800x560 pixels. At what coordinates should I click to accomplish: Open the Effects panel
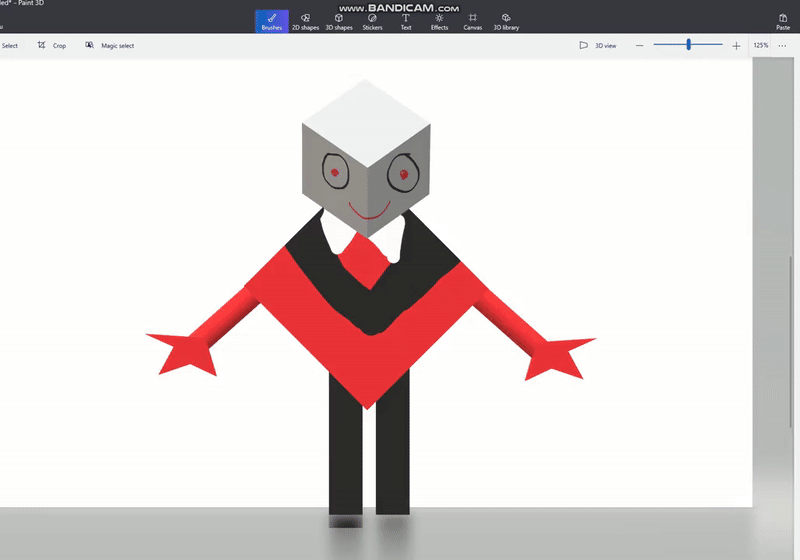439,21
